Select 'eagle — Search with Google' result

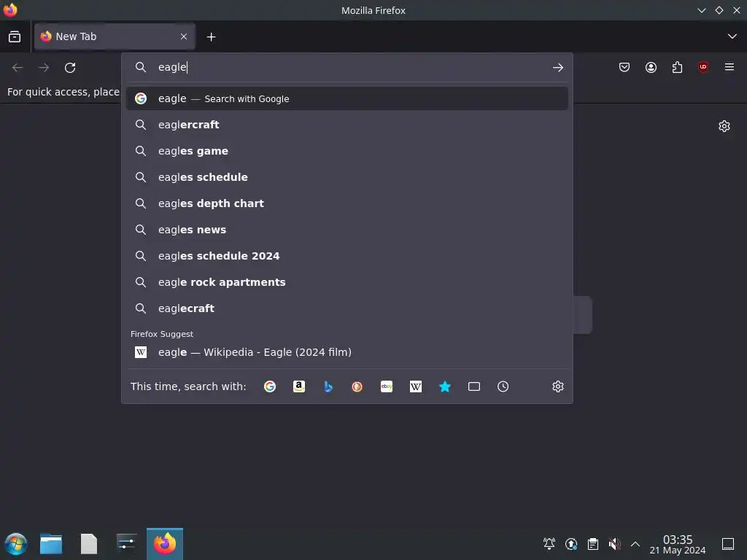(347, 98)
